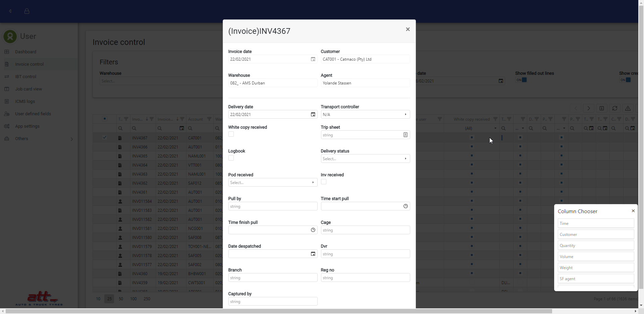This screenshot has width=644, height=314.
Task: Click the refresh icon in grid toolbar
Action: pyautogui.click(x=614, y=108)
